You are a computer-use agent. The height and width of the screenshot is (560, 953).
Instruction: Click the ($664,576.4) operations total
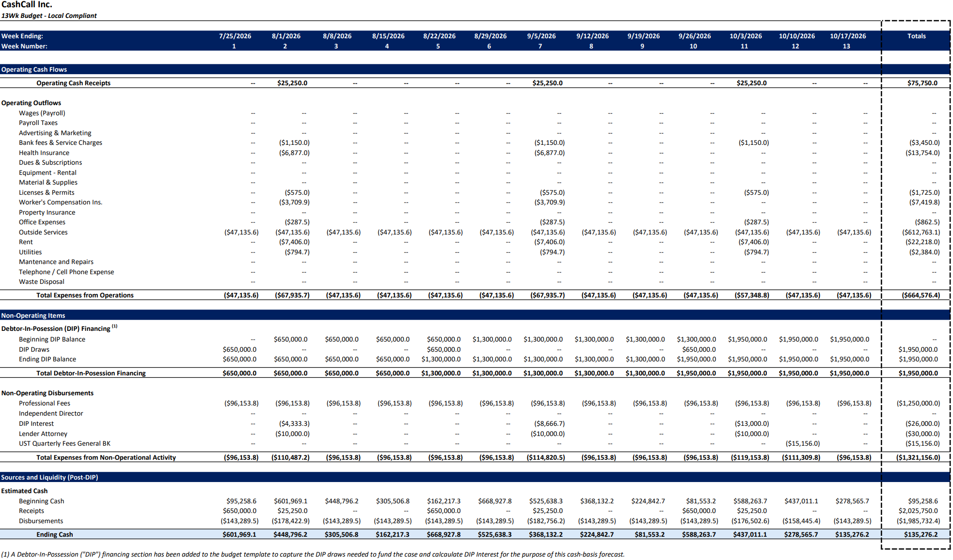921,295
